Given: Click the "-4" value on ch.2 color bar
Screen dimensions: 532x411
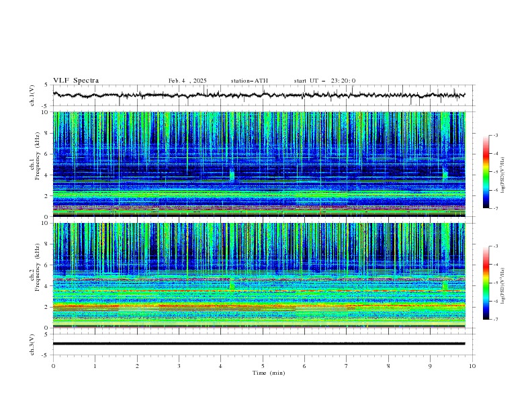Looking at the screenshot, I should click(x=495, y=265).
